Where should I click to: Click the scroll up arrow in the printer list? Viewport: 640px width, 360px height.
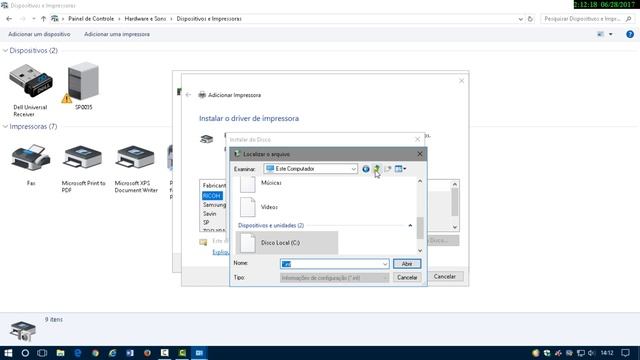(x=455, y=184)
